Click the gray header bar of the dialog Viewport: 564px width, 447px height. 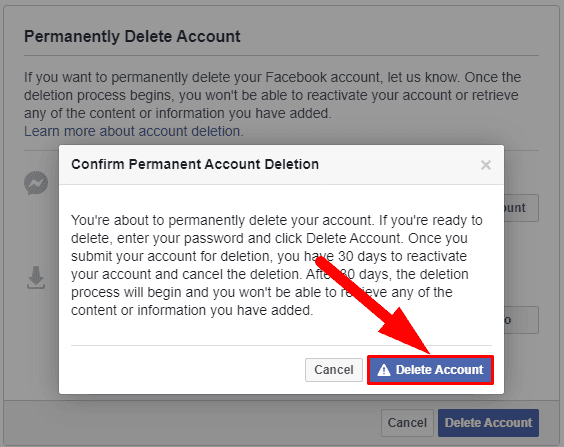point(281,165)
